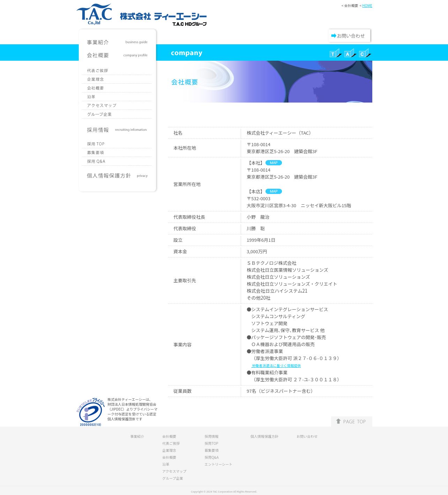The width and height of the screenshot is (448, 495).
Task: Click the 3,000万円 capital value
Action: tap(257, 252)
